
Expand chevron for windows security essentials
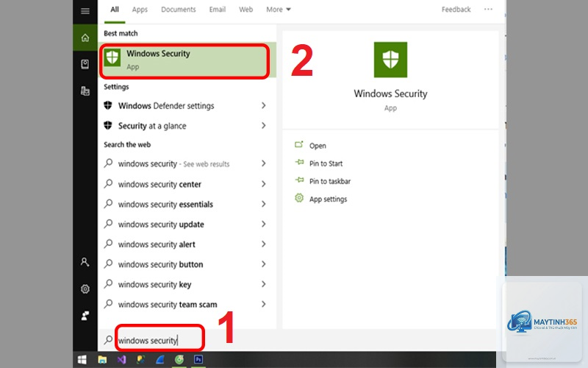pyautogui.click(x=264, y=204)
